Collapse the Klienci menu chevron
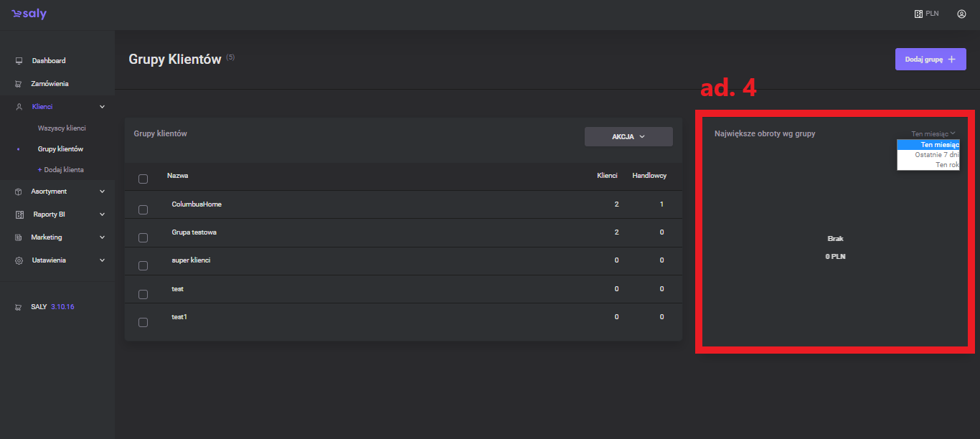Screen dimensions: 980x439 coord(102,107)
